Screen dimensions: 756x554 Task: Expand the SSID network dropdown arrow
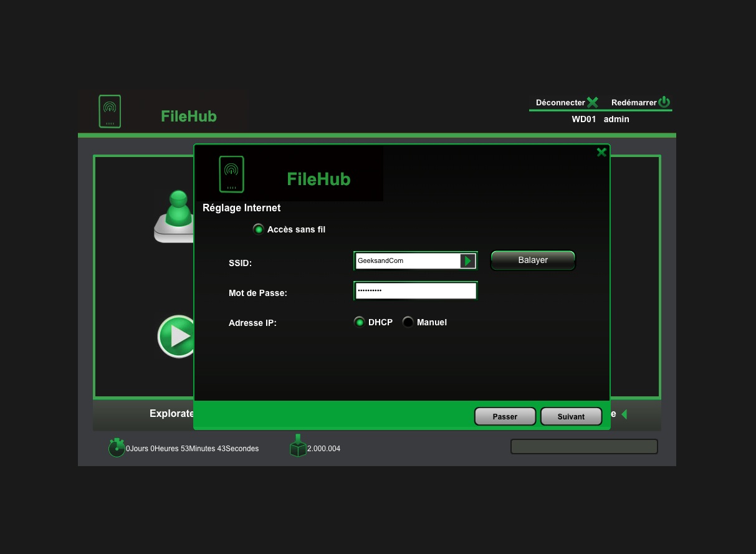(467, 261)
